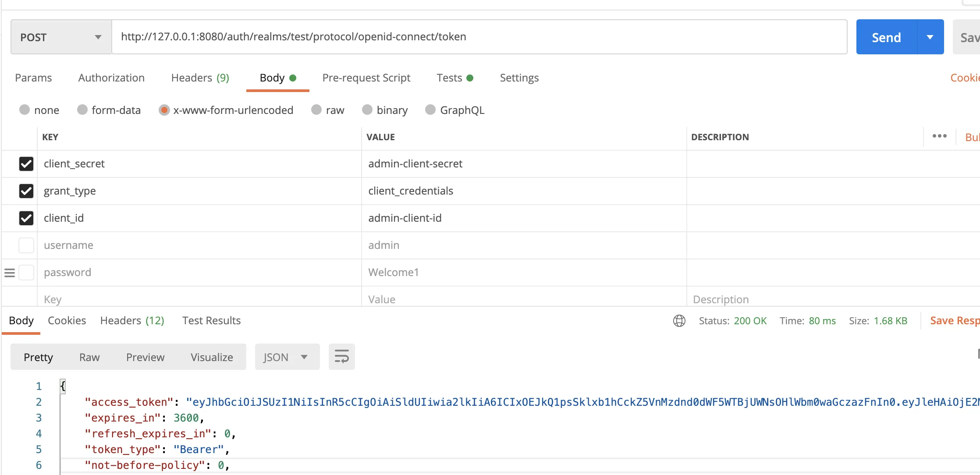Click the blue Send button
This screenshot has height=475, width=980.
(886, 37)
